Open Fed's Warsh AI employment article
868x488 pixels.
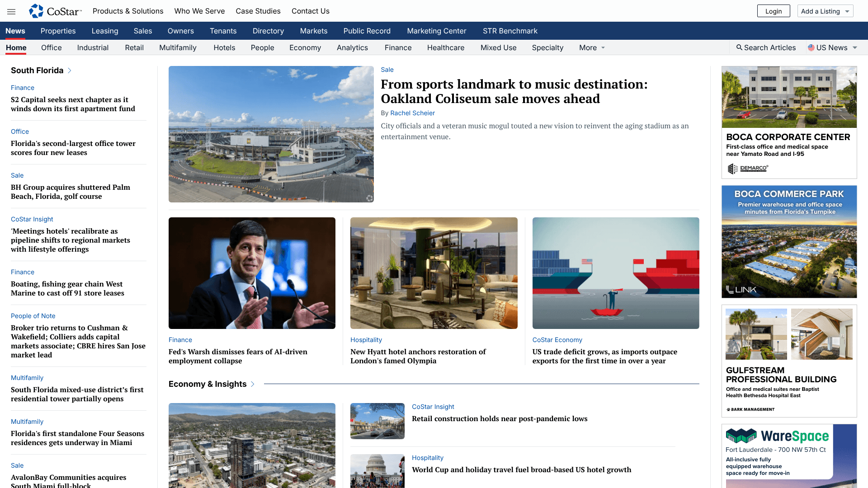tap(238, 356)
